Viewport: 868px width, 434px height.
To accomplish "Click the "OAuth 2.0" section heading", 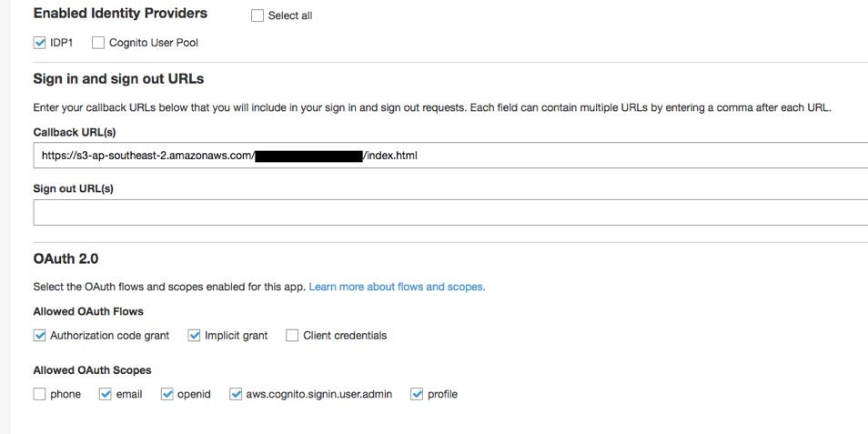I will coord(66,259).
